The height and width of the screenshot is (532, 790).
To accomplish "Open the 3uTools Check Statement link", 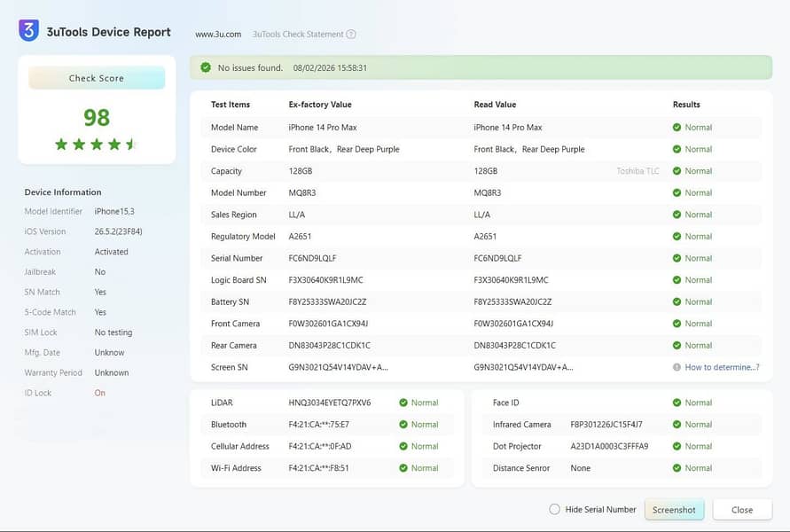I will [x=298, y=35].
